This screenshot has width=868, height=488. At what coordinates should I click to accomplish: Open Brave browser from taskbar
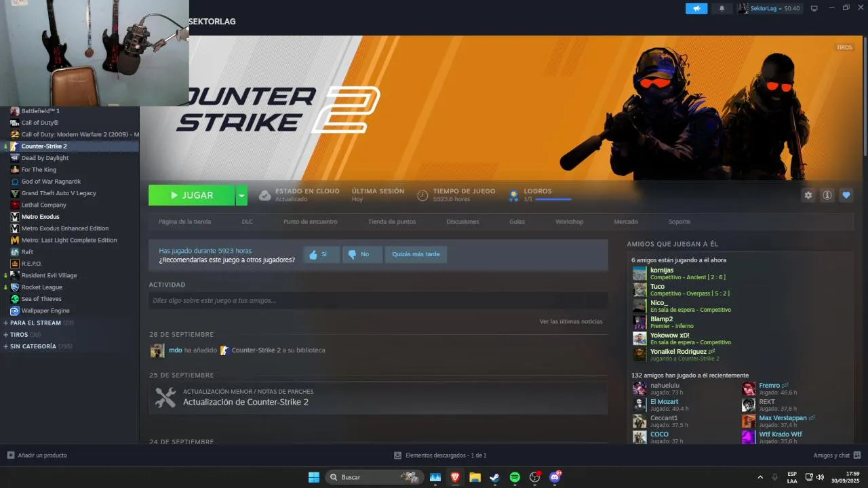coord(455,477)
